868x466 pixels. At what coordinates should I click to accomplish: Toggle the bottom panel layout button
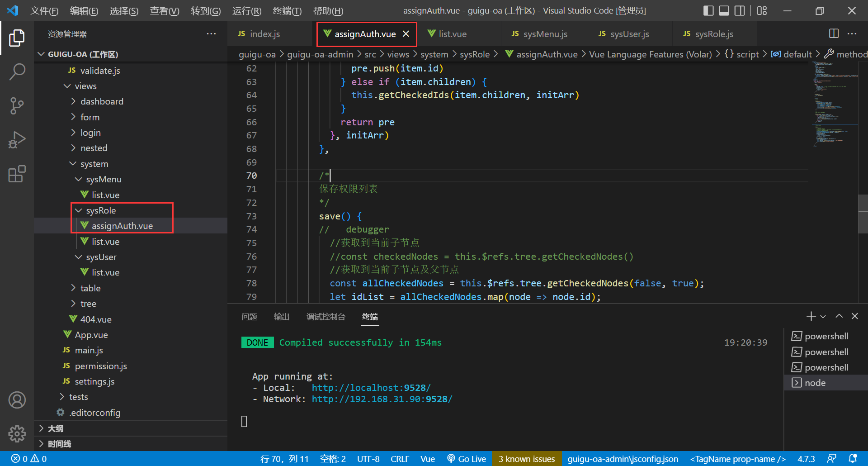pyautogui.click(x=724, y=10)
